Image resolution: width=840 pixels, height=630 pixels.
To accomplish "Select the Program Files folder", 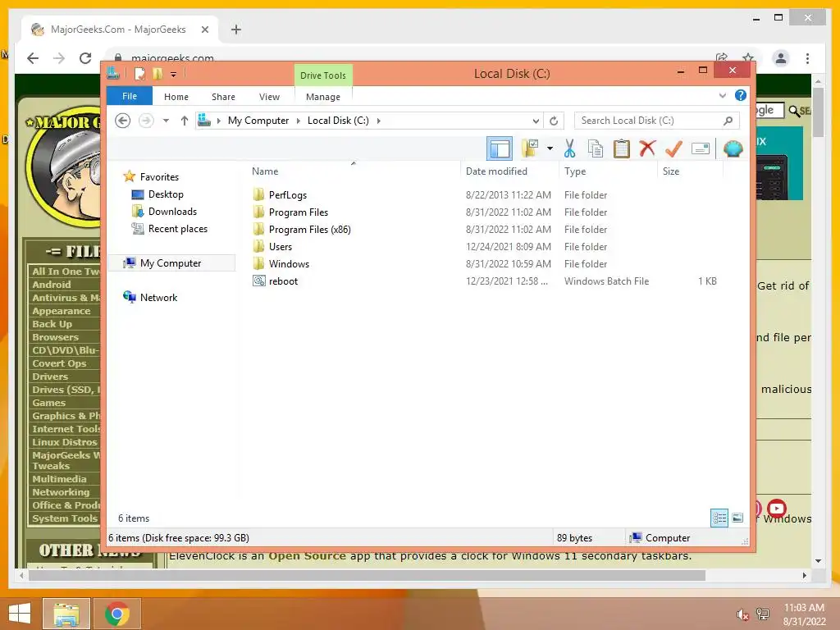I will 299,212.
